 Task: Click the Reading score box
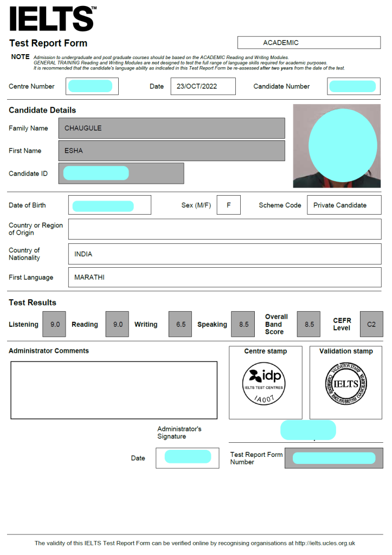[x=118, y=324]
